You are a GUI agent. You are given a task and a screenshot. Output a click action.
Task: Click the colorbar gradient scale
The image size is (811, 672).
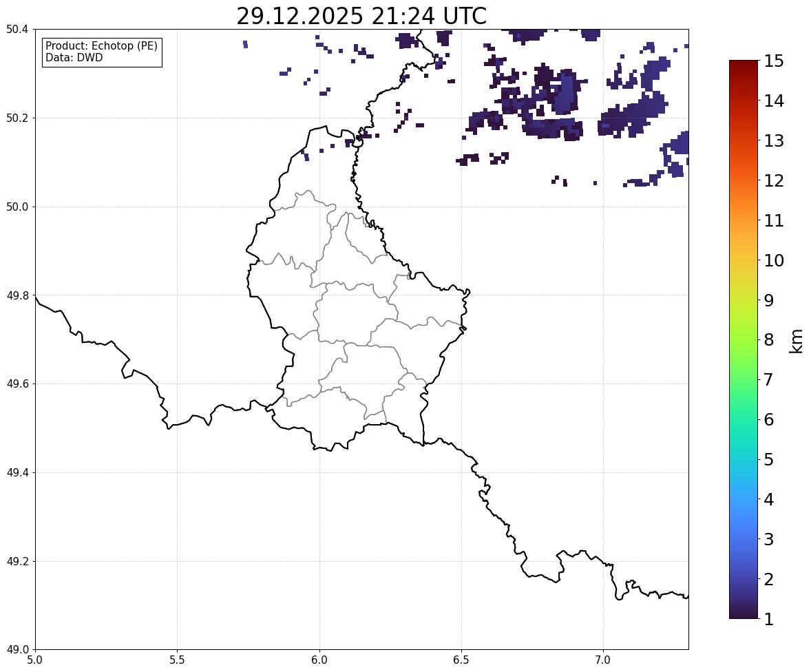[744, 339]
